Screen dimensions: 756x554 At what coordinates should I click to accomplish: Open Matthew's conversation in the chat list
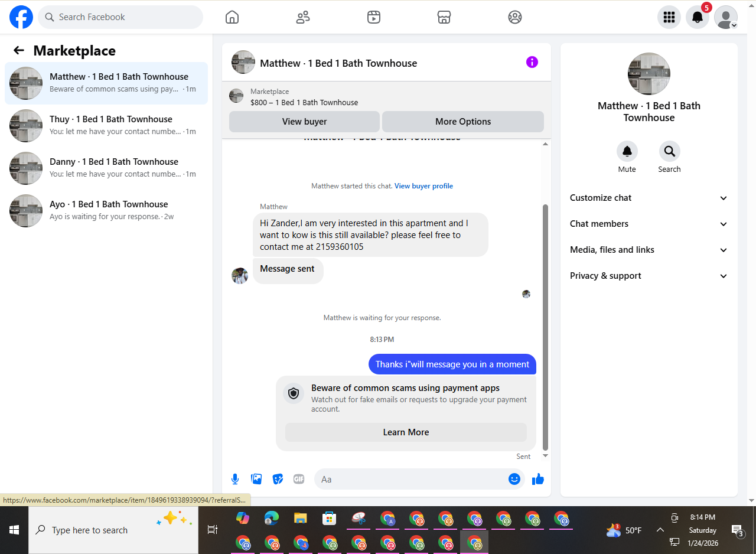point(106,83)
